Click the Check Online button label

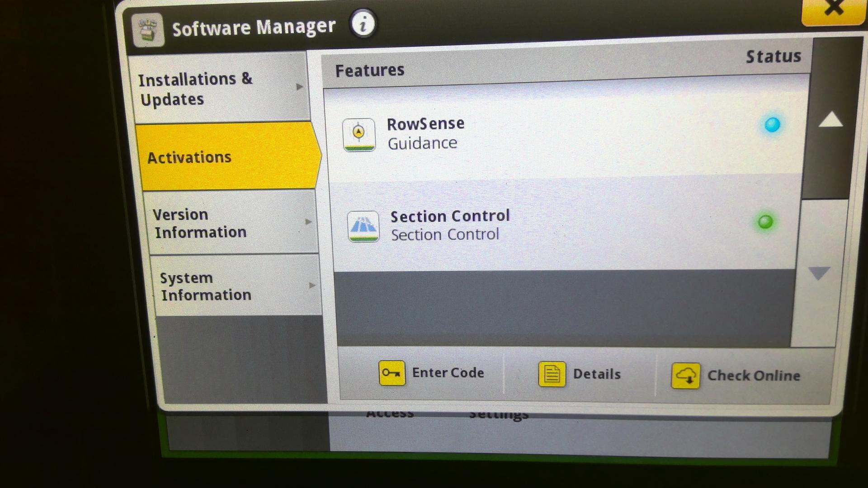click(x=754, y=375)
